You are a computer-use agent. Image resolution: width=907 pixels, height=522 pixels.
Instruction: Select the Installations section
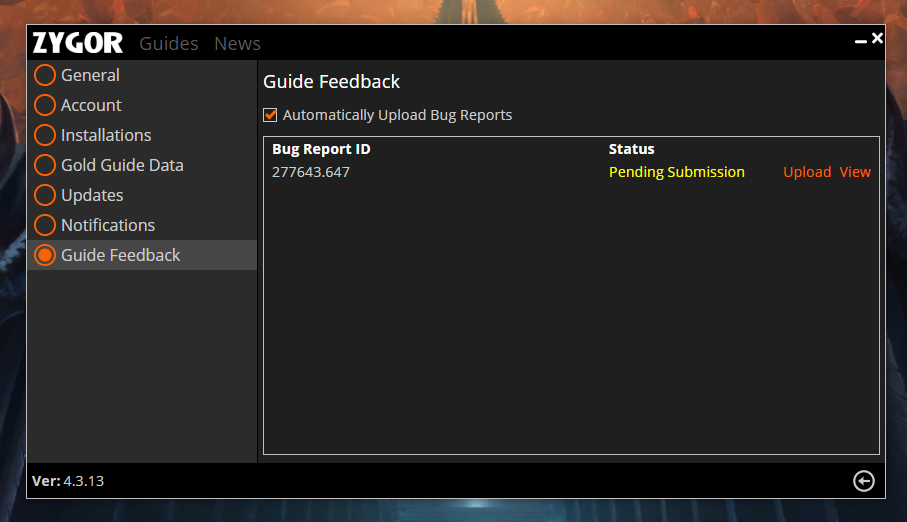point(142,135)
